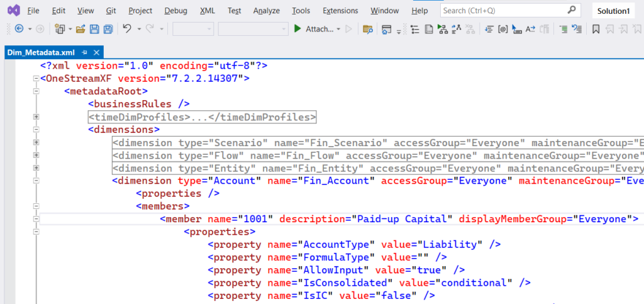Undo the last edit with the Undo icon
This screenshot has width=644, height=304.
pos(127,29)
